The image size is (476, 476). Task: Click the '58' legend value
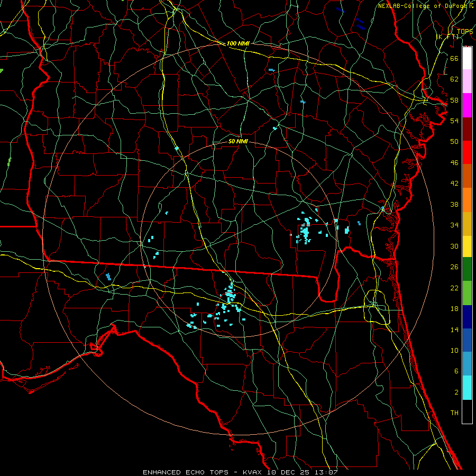[x=454, y=100]
